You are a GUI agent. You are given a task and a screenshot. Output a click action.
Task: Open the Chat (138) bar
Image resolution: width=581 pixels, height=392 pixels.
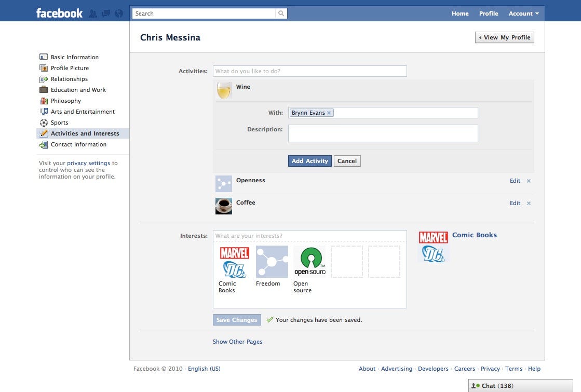coord(521,386)
